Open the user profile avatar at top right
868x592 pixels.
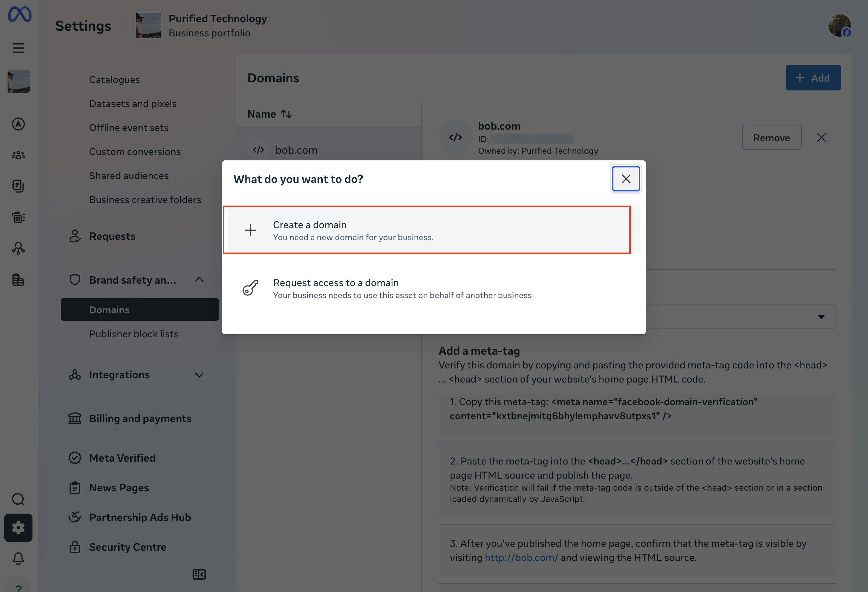point(840,25)
